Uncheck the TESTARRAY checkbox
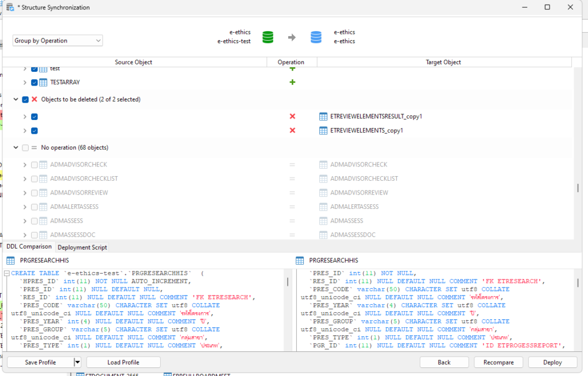This screenshot has width=588, height=376. tap(34, 82)
